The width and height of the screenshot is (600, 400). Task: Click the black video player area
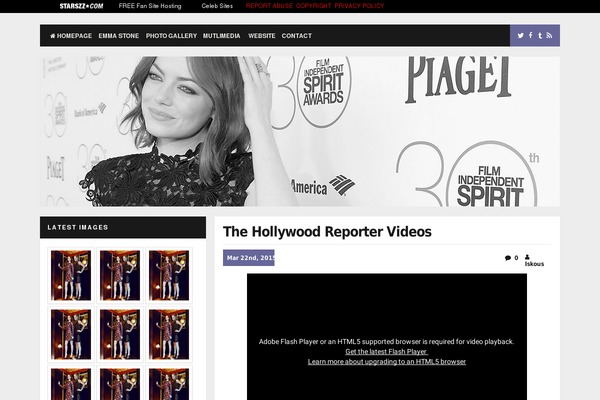click(386, 336)
